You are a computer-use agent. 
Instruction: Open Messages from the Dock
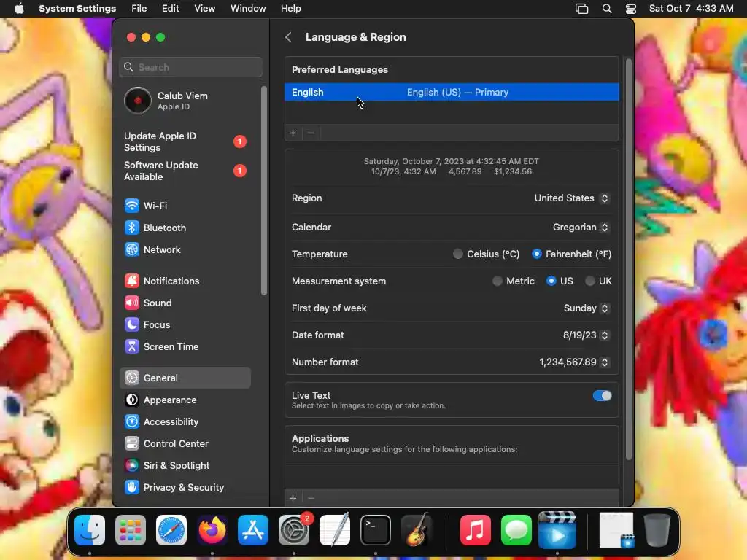pyautogui.click(x=516, y=530)
